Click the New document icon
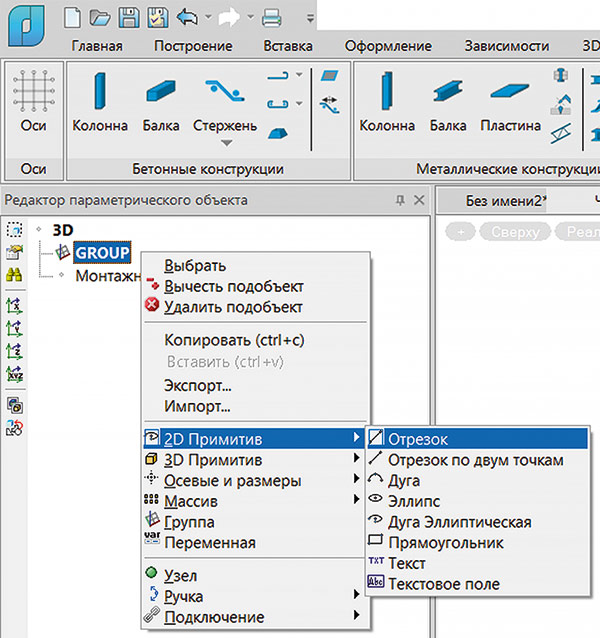The image size is (600, 638). [x=72, y=18]
